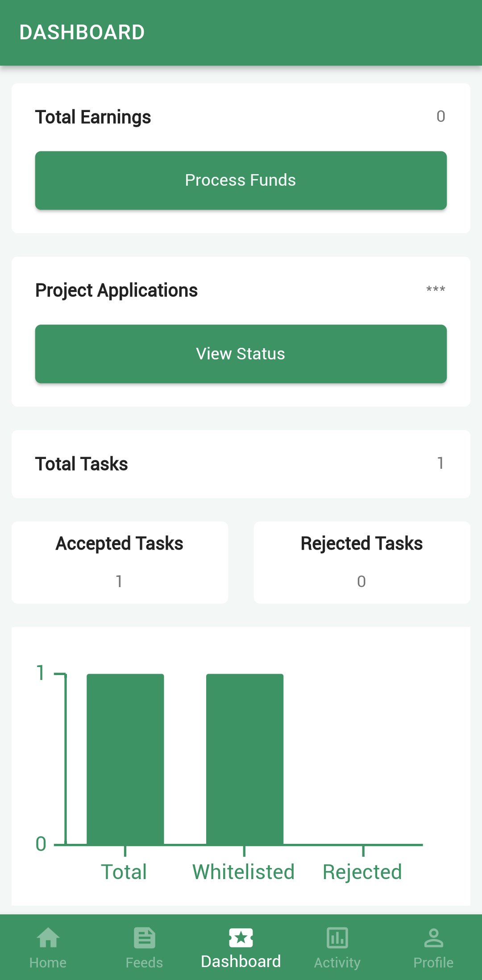482x980 pixels.
Task: Select the Total Tasks card
Action: coord(241,464)
